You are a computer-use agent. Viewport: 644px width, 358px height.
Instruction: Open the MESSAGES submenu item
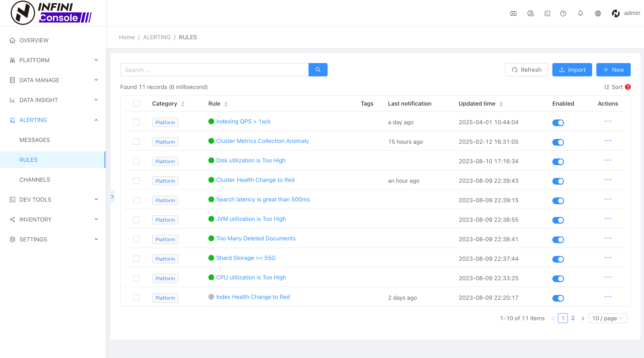coord(34,140)
